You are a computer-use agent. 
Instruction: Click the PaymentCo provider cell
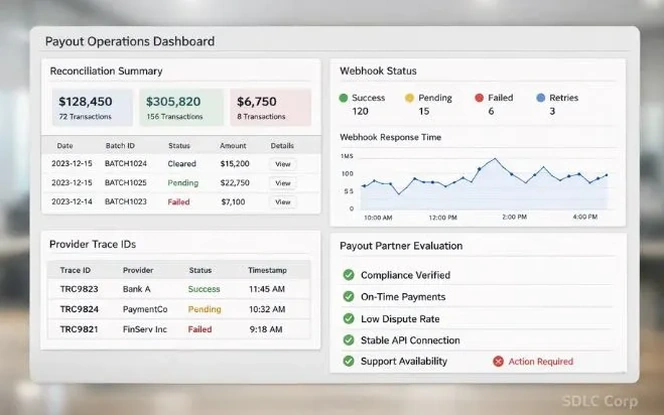[145, 309]
